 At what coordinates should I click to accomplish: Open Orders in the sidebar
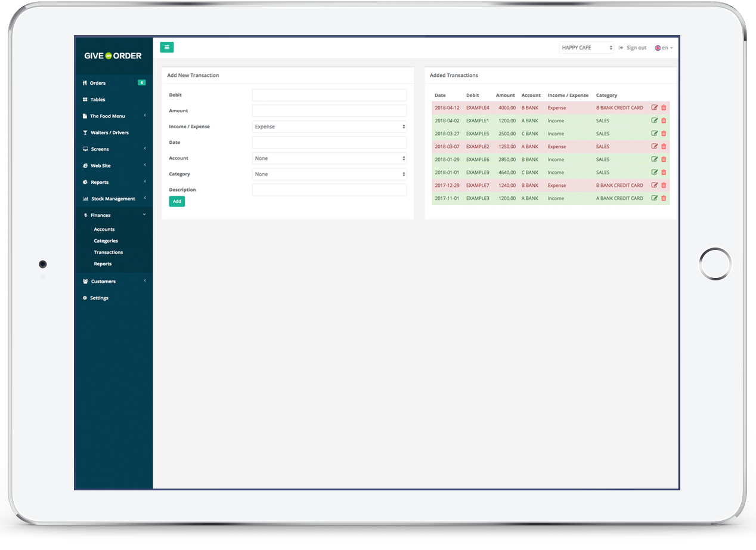[x=98, y=83]
